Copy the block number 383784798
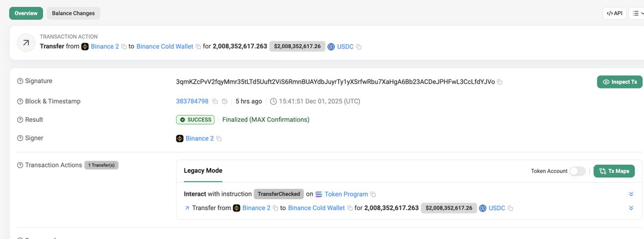The image size is (644, 239). pyautogui.click(x=215, y=101)
